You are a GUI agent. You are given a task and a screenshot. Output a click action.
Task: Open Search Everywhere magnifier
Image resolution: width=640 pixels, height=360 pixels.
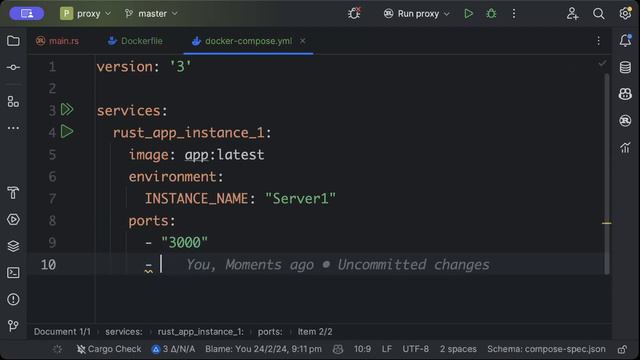tap(598, 13)
